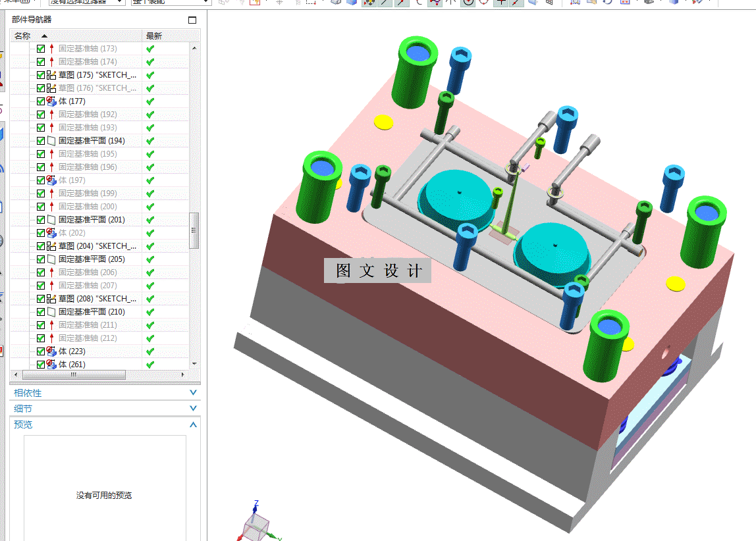756x541 pixels.
Task: Expand the 细节 section
Action: [x=194, y=409]
